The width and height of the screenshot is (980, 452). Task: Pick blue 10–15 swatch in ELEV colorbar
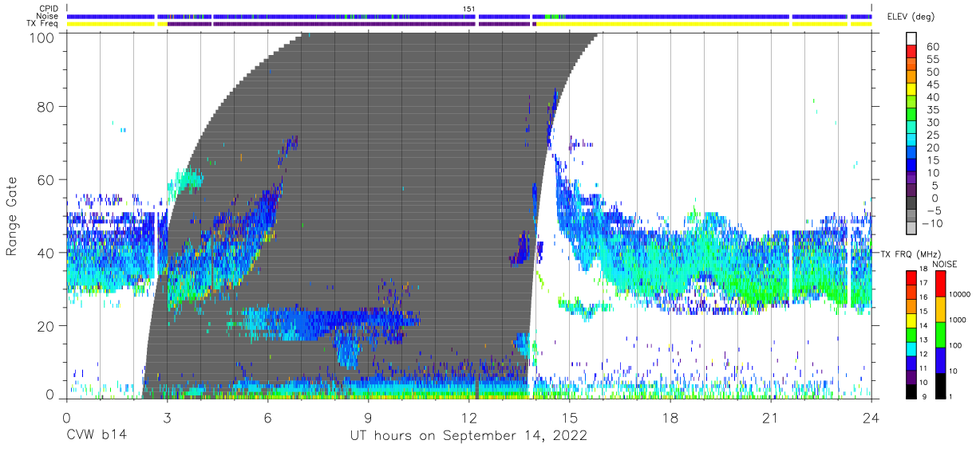pos(913,167)
